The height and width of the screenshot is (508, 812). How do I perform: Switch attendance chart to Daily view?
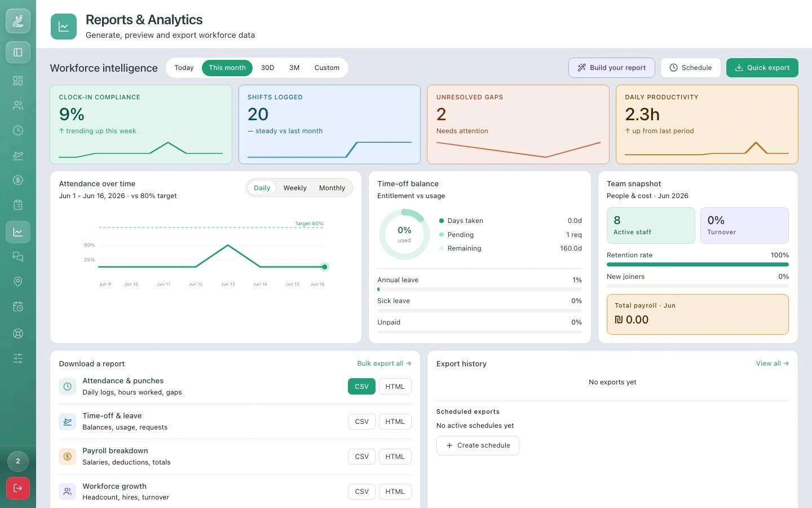click(262, 188)
